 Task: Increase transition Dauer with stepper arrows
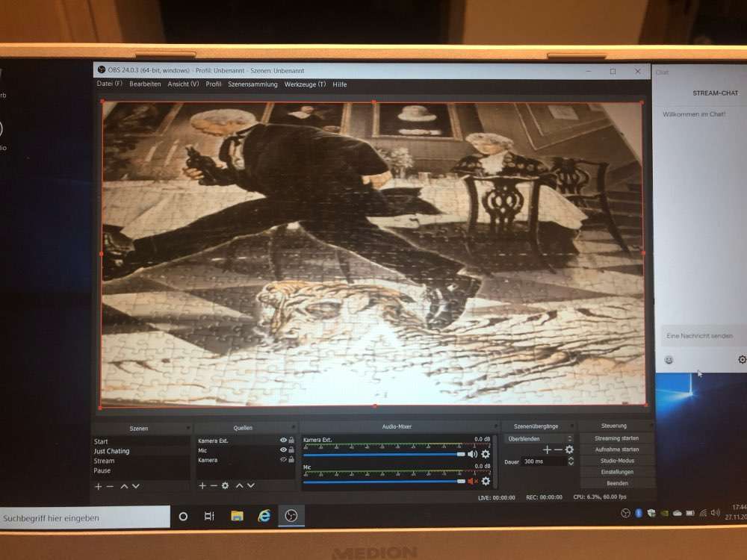tap(571, 459)
